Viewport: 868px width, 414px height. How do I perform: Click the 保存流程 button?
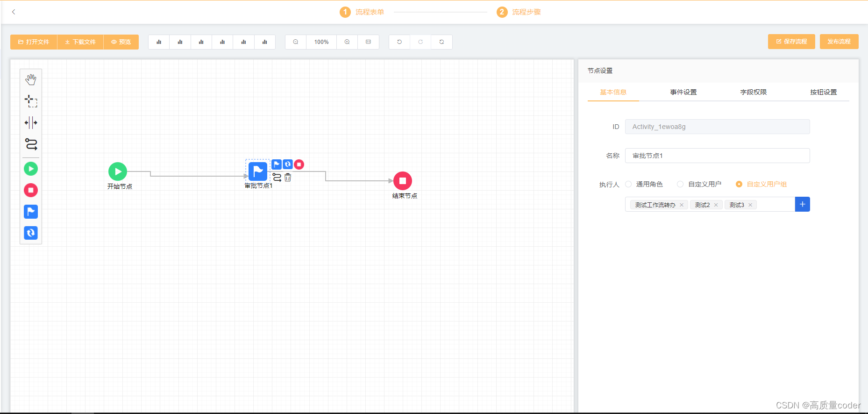791,42
